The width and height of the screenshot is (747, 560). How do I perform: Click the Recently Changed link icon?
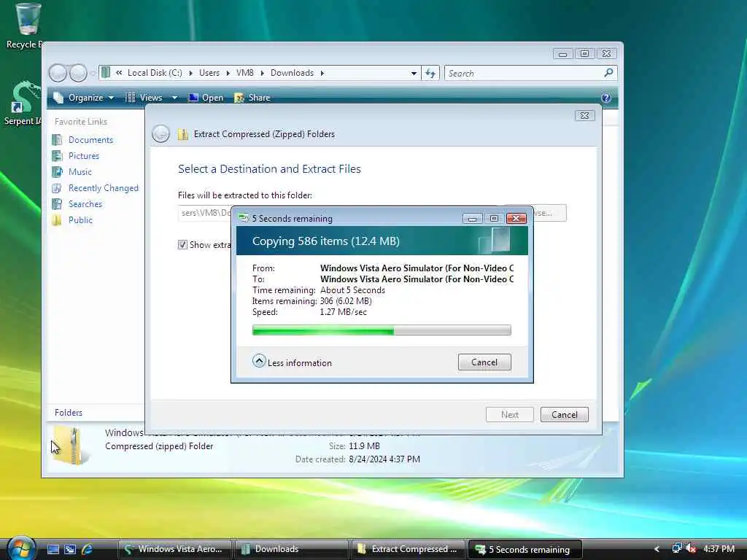[x=57, y=188]
